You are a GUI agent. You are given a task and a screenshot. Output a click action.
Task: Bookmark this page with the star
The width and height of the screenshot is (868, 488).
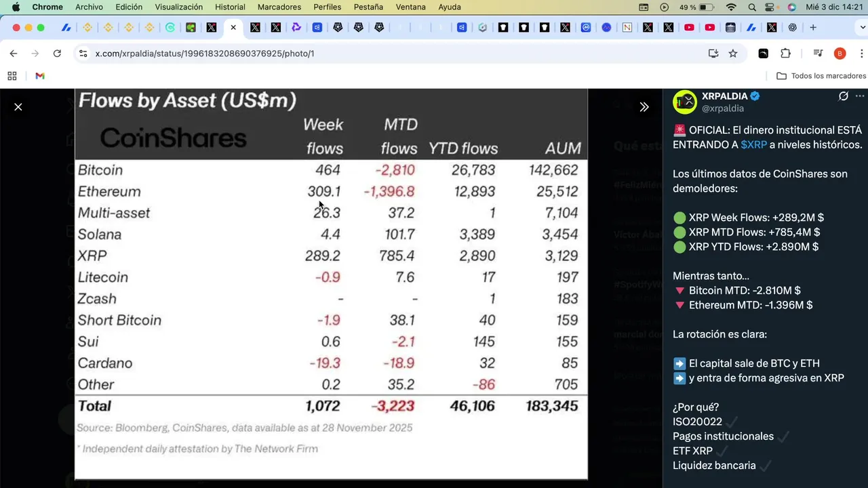point(733,54)
